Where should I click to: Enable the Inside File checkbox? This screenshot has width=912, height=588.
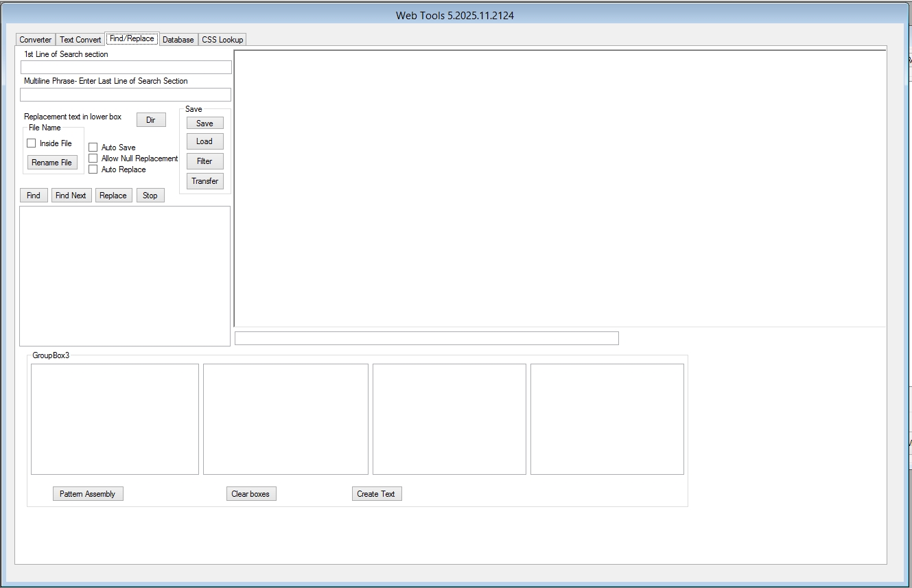pos(32,143)
